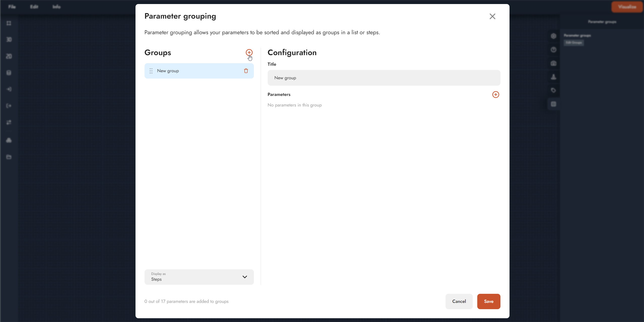The height and width of the screenshot is (322, 644).
Task: Delete the New group entry
Action: coord(246,71)
